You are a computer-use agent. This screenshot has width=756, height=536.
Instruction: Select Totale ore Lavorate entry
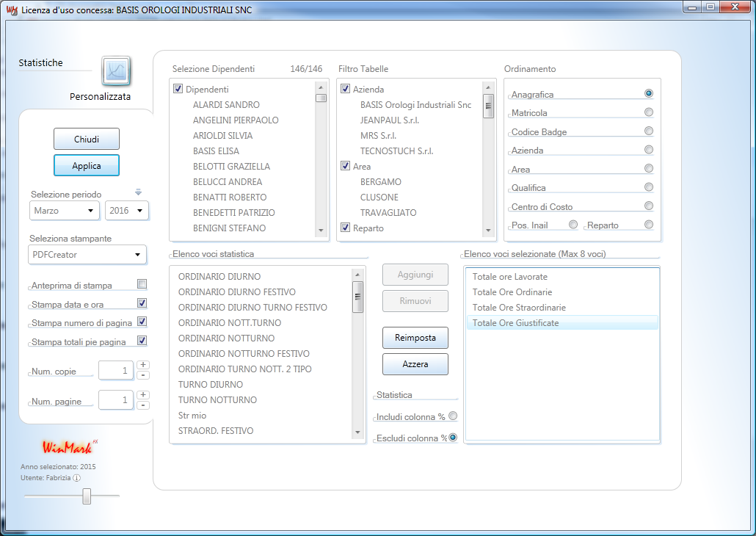pos(562,276)
